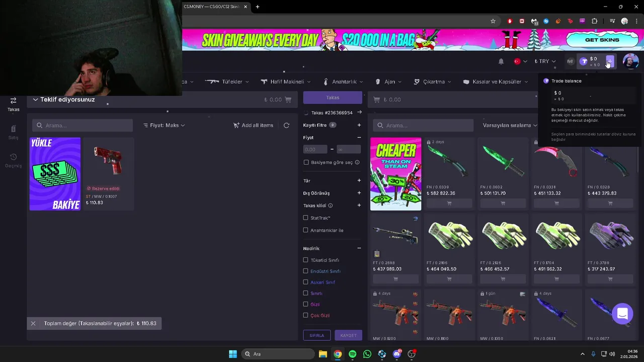The height and width of the screenshot is (362, 644).
Task: Open WhatsApp from the taskbar
Action: pos(367,354)
